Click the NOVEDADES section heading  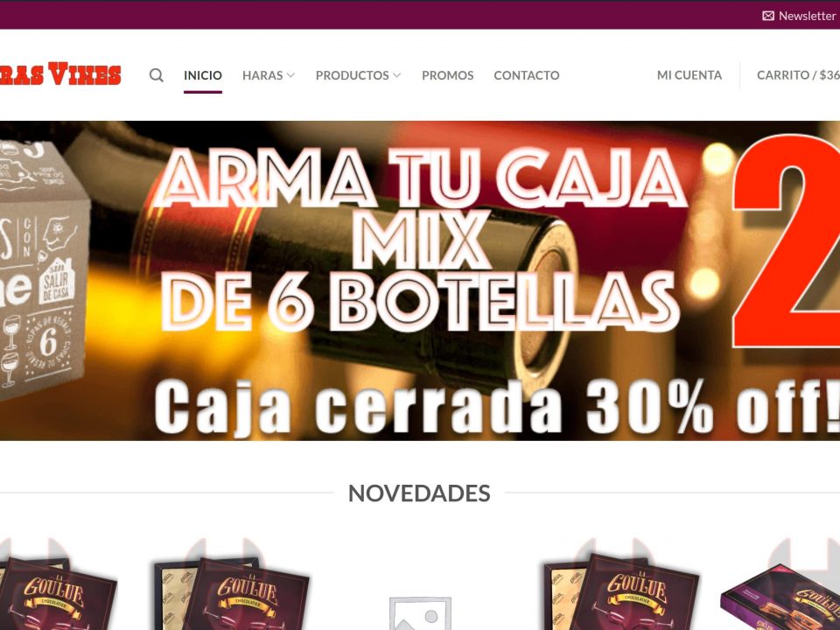(x=419, y=493)
